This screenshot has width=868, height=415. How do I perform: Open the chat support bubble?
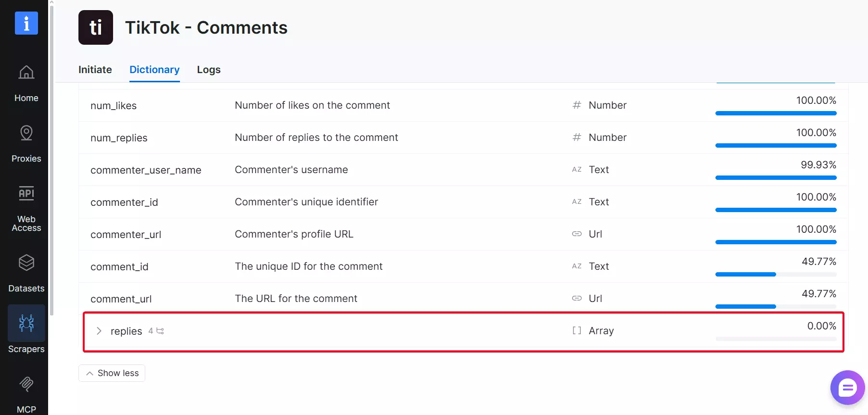[847, 387]
